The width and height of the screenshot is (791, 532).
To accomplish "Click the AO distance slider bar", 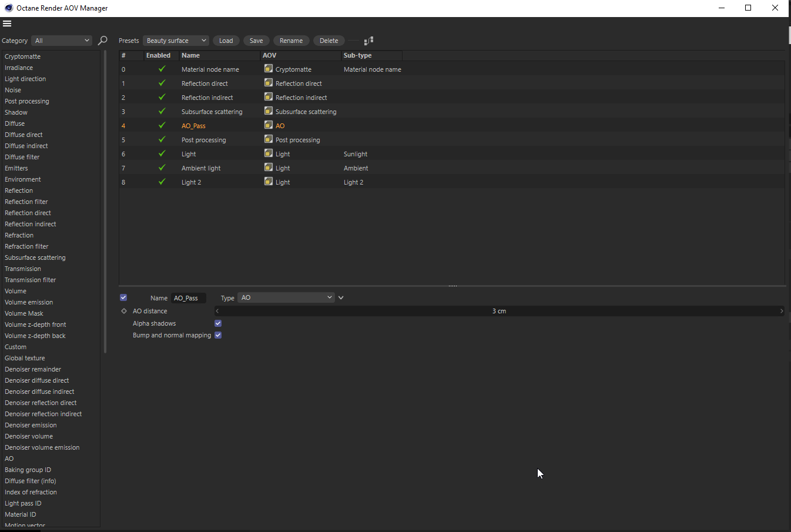I will [499, 311].
